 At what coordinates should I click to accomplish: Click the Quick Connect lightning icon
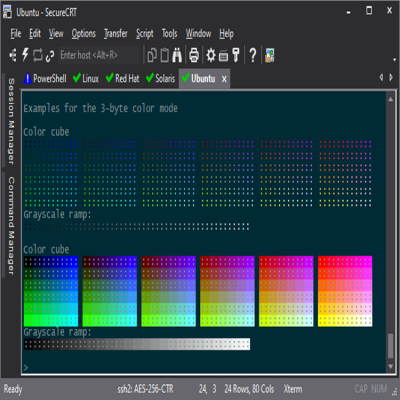tap(25, 55)
